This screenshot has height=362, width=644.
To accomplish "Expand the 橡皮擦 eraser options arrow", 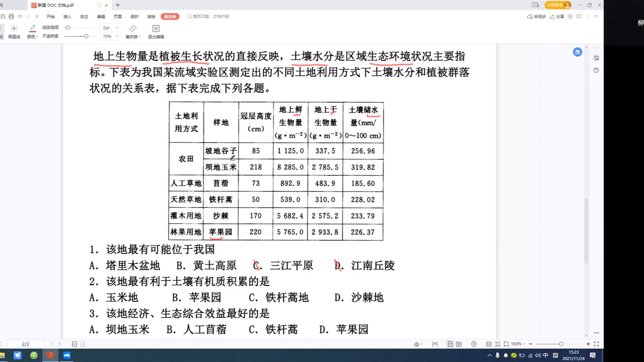I will 140,37.
